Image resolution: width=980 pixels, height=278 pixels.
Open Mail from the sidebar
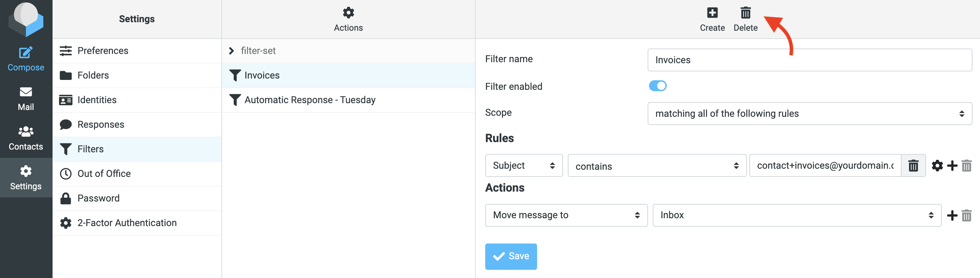26,99
